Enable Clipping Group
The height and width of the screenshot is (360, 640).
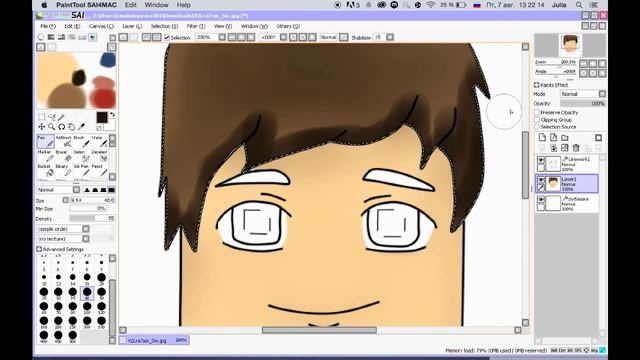(x=537, y=120)
